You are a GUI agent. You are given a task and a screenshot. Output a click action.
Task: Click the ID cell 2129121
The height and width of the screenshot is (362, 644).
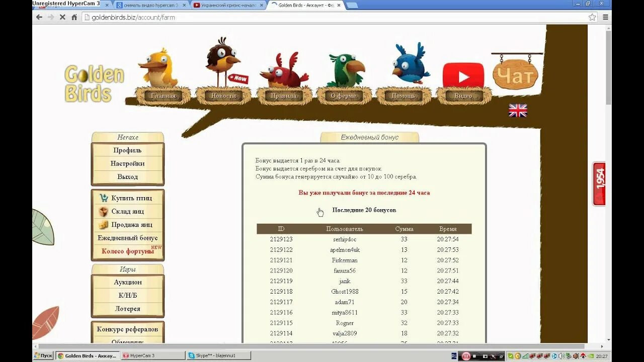point(281,260)
